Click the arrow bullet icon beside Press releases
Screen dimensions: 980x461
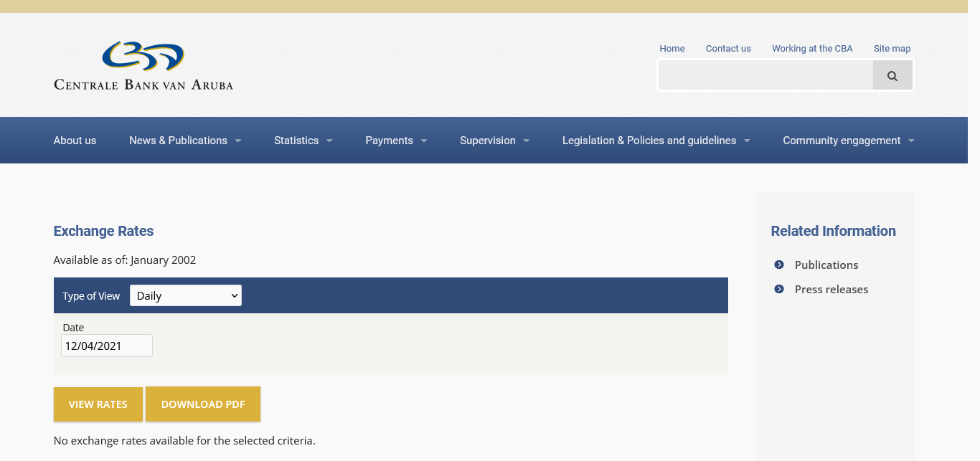click(x=779, y=289)
